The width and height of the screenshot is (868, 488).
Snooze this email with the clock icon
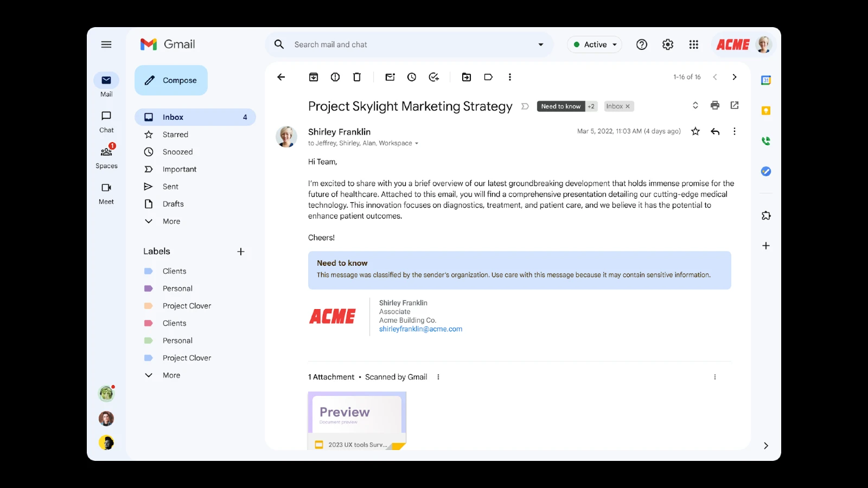click(x=412, y=77)
